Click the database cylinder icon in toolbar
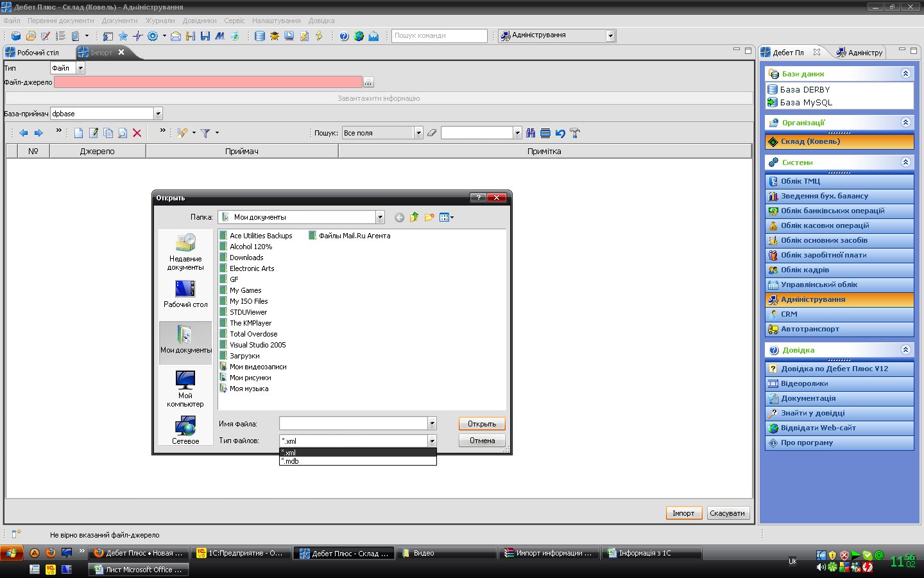The height and width of the screenshot is (578, 924). [x=259, y=36]
